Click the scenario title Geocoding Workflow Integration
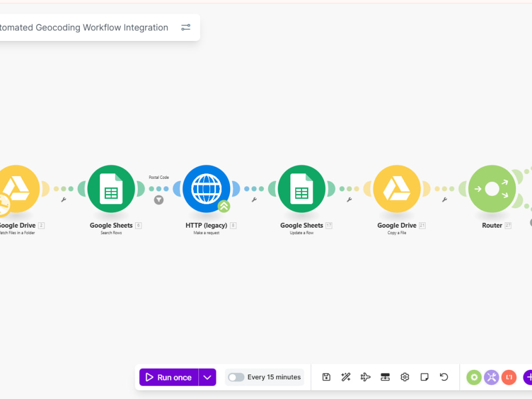Viewport: 532px width, 399px height. (84, 28)
